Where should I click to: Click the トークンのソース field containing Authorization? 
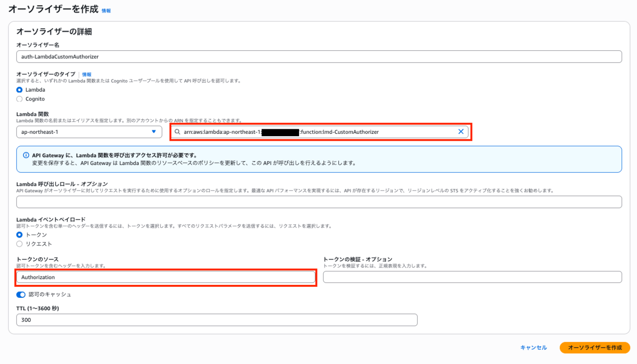click(x=166, y=277)
